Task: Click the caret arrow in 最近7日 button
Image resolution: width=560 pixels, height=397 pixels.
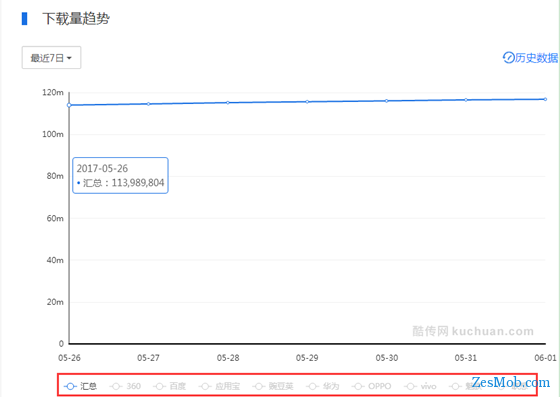Action: coord(69,58)
